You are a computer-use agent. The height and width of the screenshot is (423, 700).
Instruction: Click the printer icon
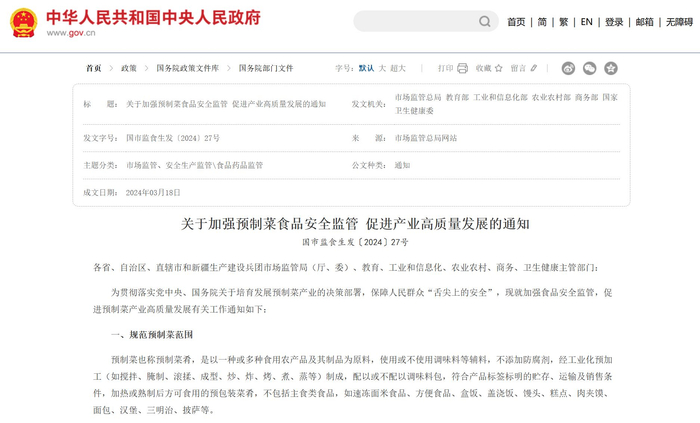point(462,68)
